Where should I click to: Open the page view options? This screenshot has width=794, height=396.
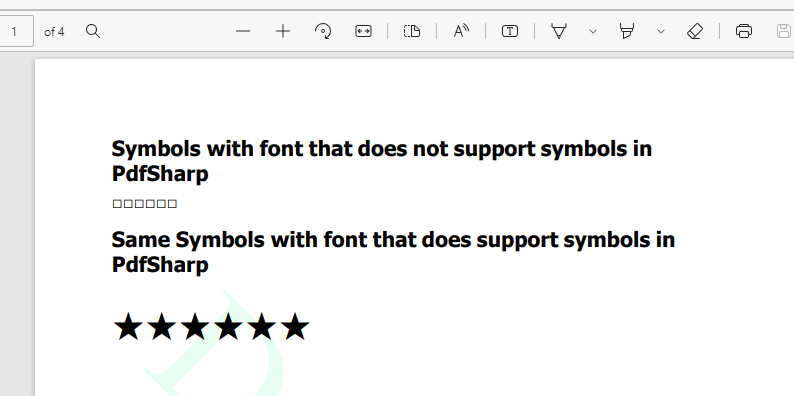click(412, 31)
